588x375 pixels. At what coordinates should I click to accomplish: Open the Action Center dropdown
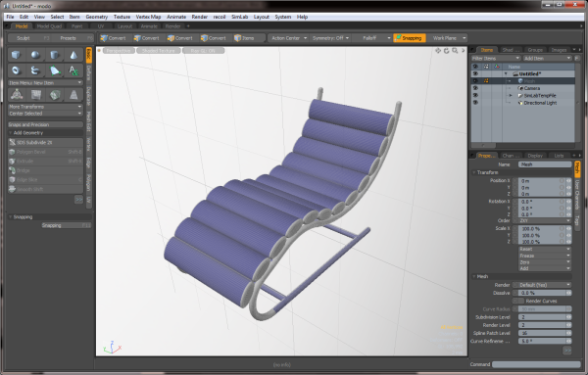point(289,38)
